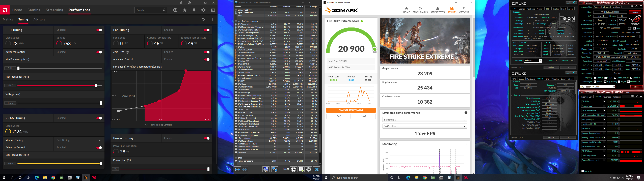Open the Radeon Software settings gear
The width and height of the screenshot is (644, 181).
click(203, 10)
